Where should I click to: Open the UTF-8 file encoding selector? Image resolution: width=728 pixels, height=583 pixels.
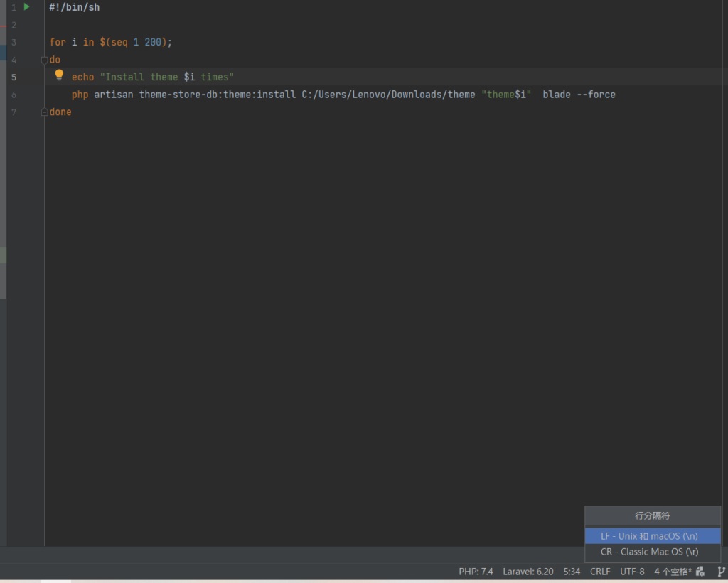tap(632, 572)
